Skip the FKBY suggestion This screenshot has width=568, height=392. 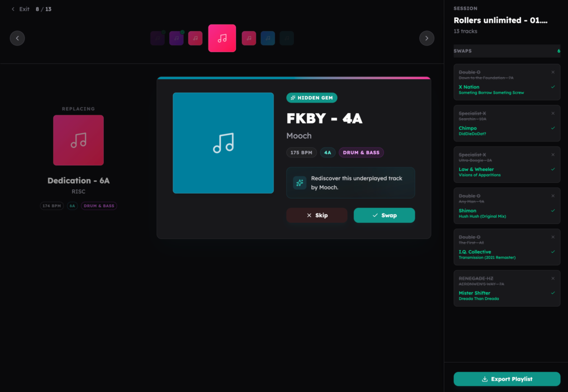317,215
